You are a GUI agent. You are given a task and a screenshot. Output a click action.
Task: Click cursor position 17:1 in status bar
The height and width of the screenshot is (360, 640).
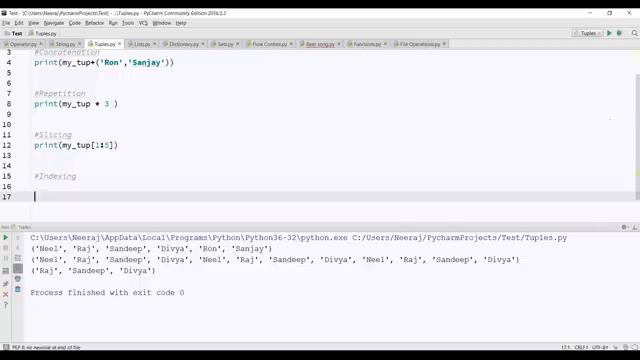(x=565, y=347)
